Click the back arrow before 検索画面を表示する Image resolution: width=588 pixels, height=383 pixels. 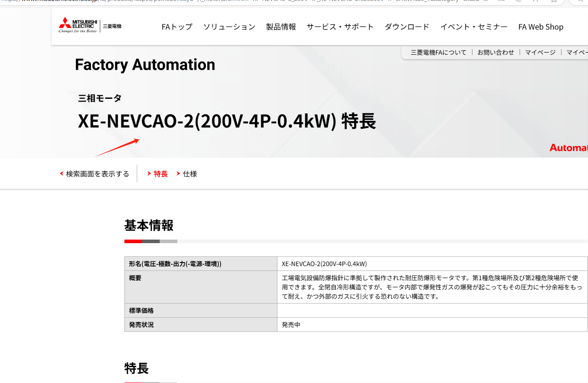coord(61,173)
